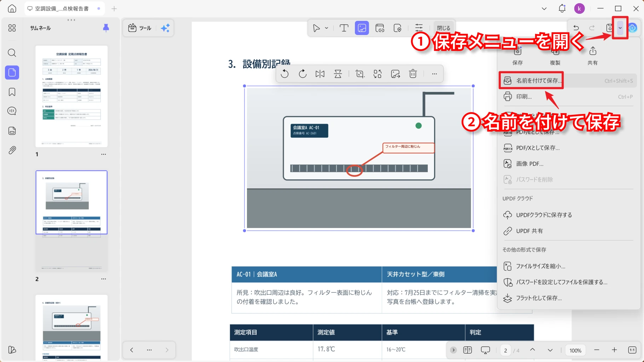Open the dashboard grid icon in sidebar
The height and width of the screenshot is (362, 644).
click(x=12, y=28)
